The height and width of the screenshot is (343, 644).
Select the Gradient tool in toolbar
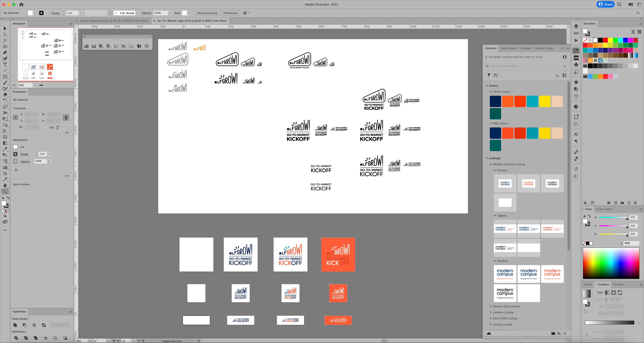(5, 143)
